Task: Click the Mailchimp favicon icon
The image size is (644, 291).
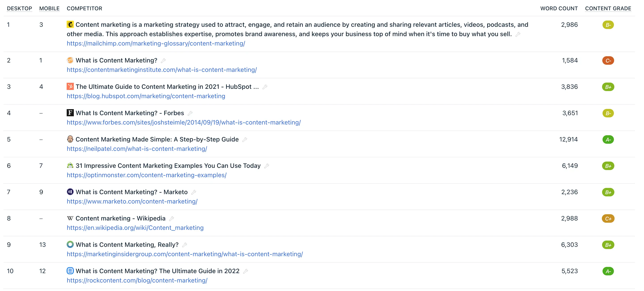Action: click(70, 25)
